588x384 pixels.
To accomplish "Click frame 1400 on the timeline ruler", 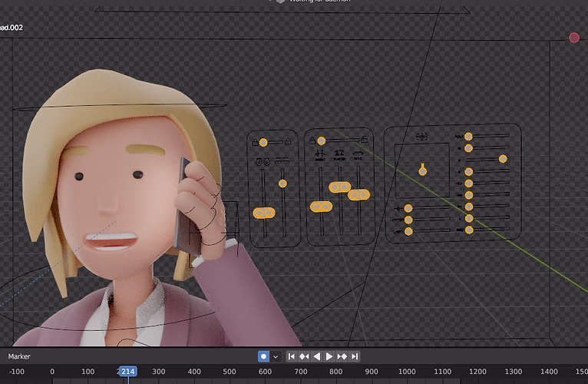I will point(549,371).
